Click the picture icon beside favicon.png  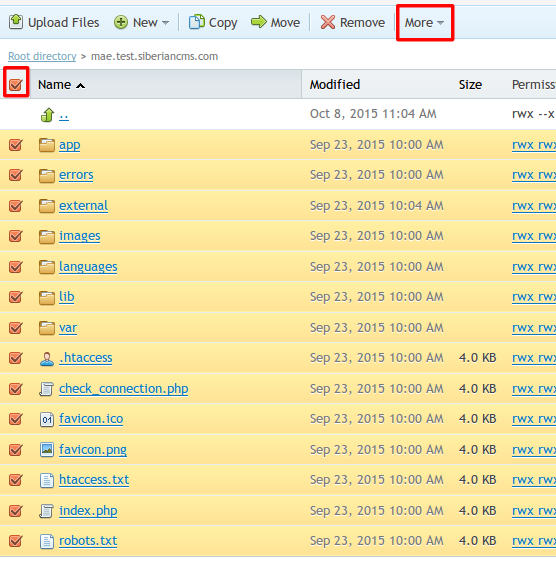(x=47, y=450)
